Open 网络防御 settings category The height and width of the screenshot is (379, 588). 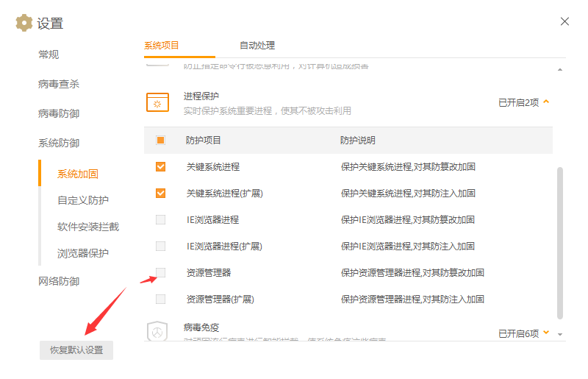59,281
